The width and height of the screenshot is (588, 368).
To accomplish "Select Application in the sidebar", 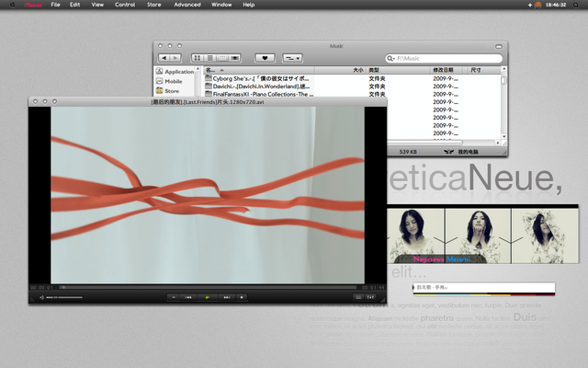I will point(175,72).
